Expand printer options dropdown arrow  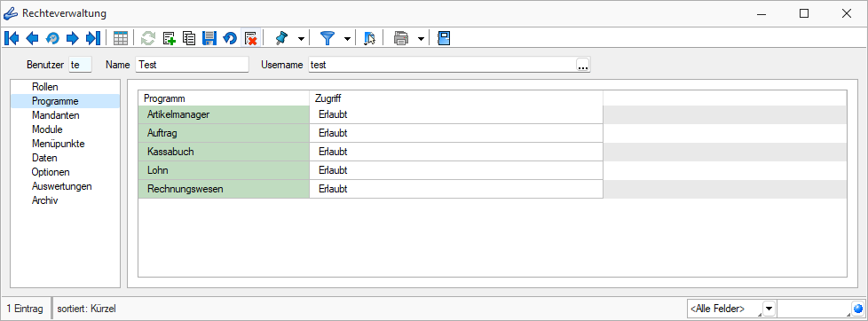click(x=422, y=39)
